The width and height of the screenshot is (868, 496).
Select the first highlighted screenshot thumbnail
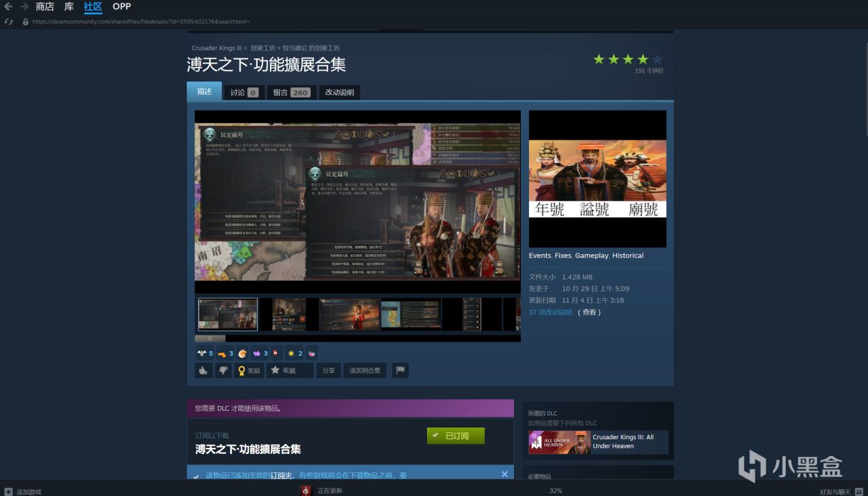click(x=228, y=314)
